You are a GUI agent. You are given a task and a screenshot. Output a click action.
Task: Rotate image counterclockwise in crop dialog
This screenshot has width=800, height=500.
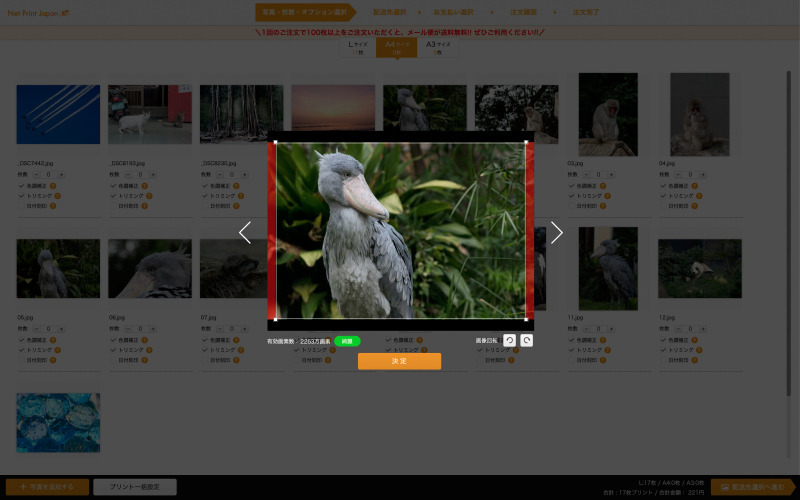tap(509, 340)
